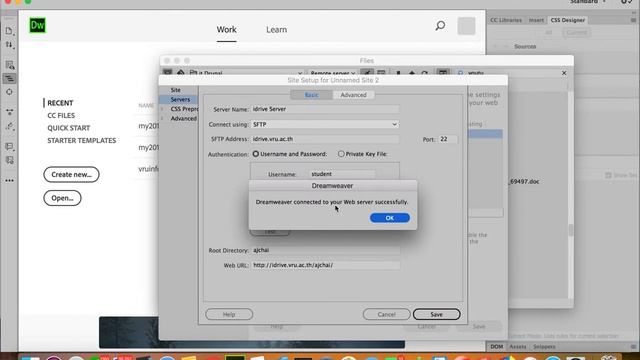Click the Expand All code icon

pos(9,111)
